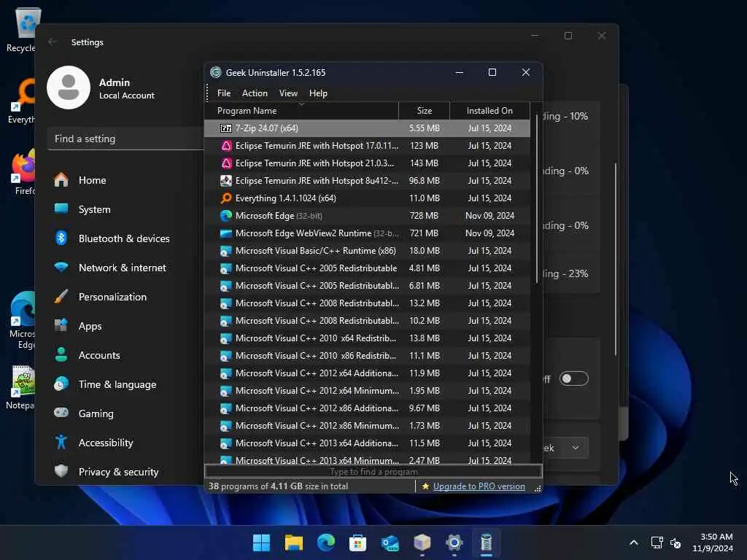Click the Edge WebView2 Runtime icon
Screen dimensions: 747x560
tap(226, 233)
